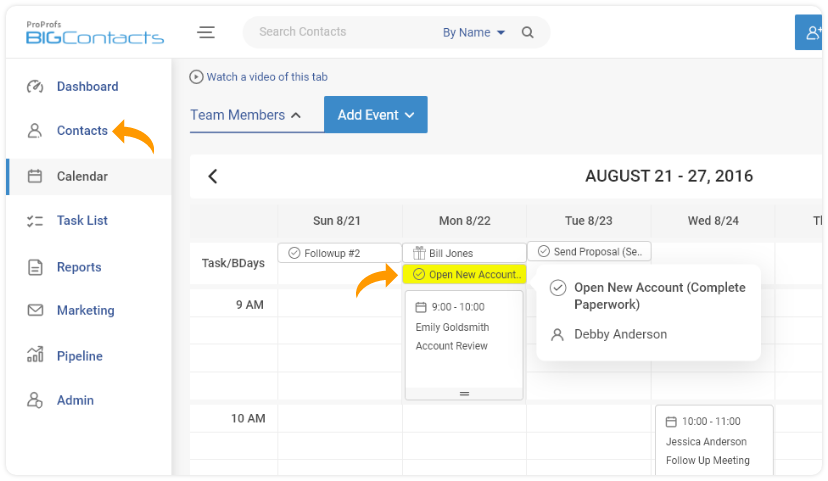Click Debby Anderson name in popup
828x481 pixels.
coord(620,334)
